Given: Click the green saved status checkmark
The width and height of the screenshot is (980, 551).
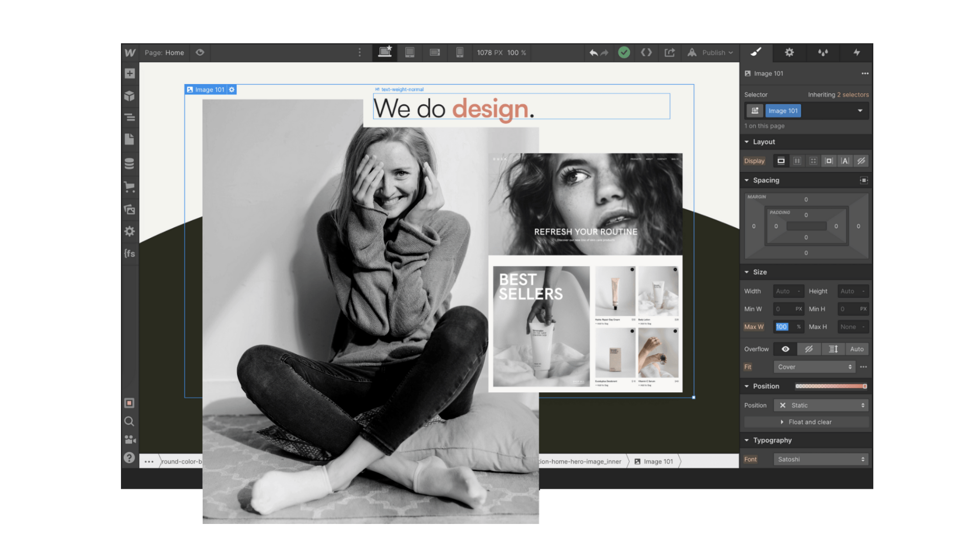Looking at the screenshot, I should [x=624, y=53].
